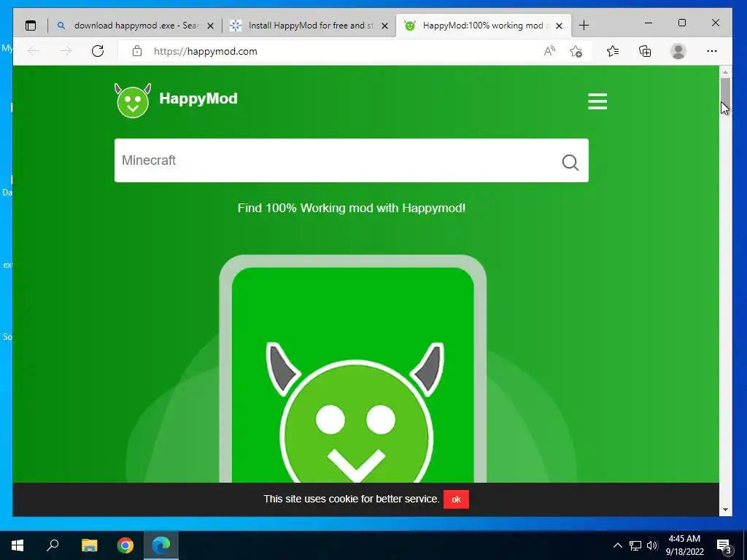Go forward to the next page

click(66, 51)
